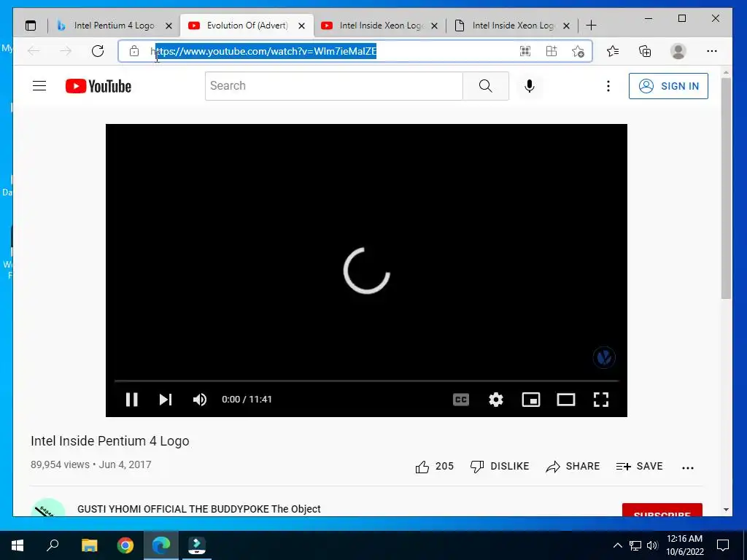
Task: Click the apps available icon in address bar
Action: (x=551, y=51)
